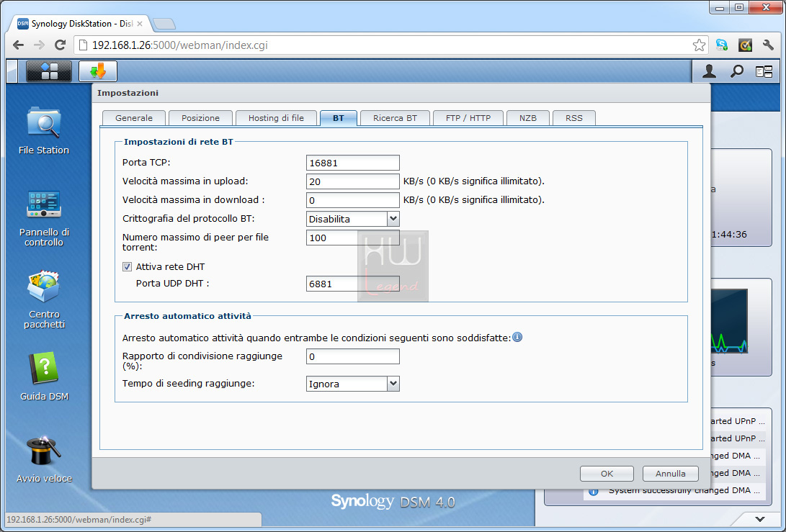Screen dimensions: 786x532
Task: Select the BT tab
Action: pos(339,118)
